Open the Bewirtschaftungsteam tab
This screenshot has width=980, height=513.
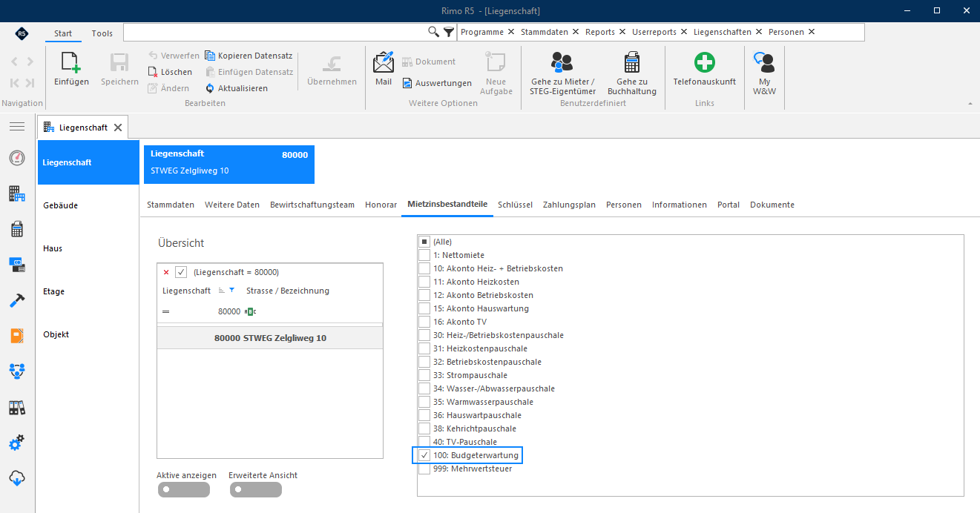312,205
